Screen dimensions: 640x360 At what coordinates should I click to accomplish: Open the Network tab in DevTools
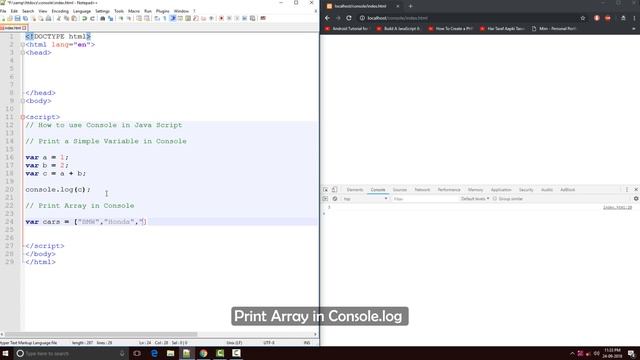coord(422,190)
